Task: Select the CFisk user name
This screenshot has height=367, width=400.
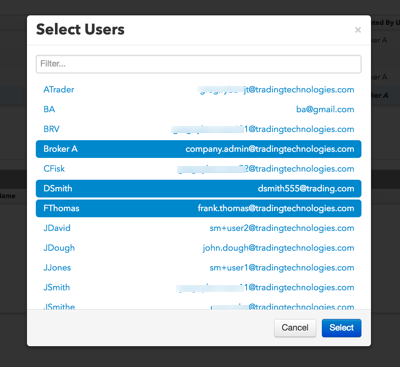Action: (54, 169)
